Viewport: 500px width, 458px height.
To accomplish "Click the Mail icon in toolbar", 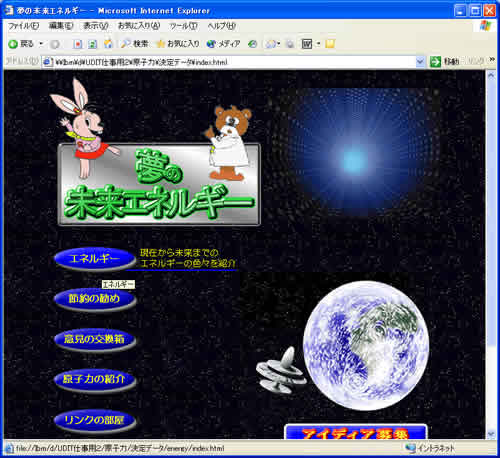I will pyautogui.click(x=270, y=44).
